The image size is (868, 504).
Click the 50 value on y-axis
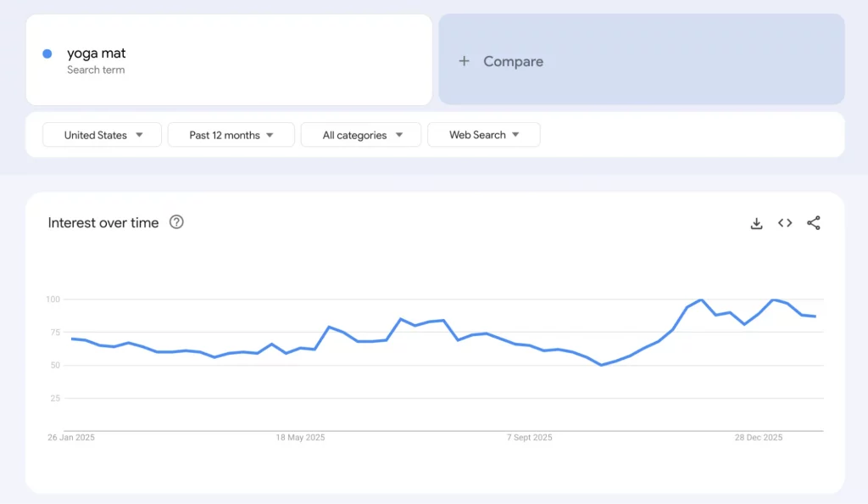[55, 366]
